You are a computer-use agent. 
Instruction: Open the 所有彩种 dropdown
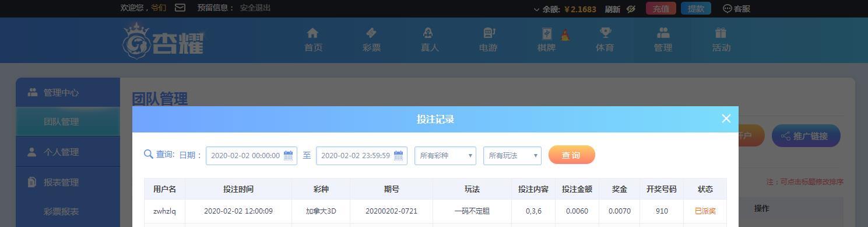coord(445,156)
